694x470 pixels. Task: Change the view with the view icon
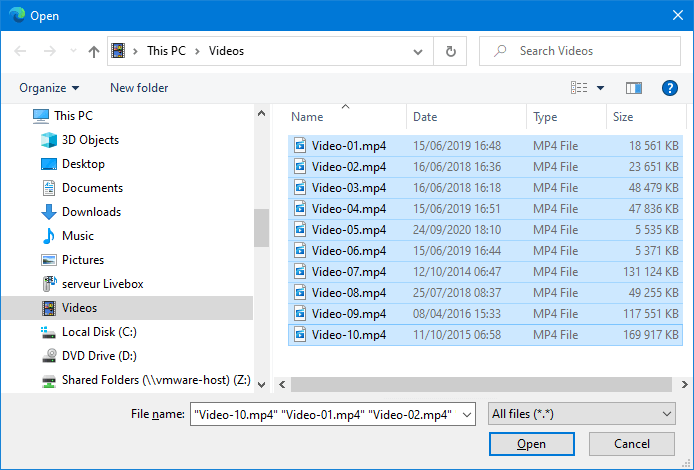579,88
